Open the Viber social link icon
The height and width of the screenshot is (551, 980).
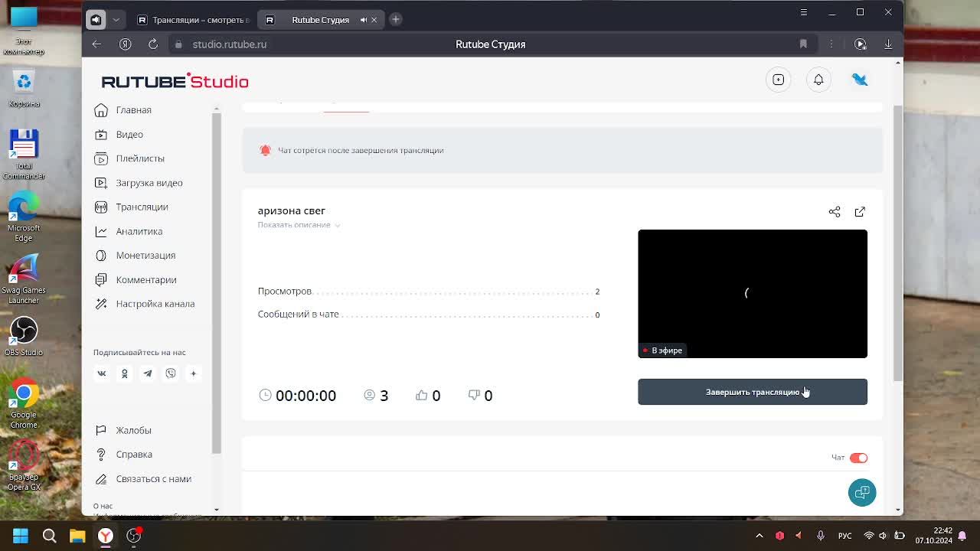click(171, 373)
